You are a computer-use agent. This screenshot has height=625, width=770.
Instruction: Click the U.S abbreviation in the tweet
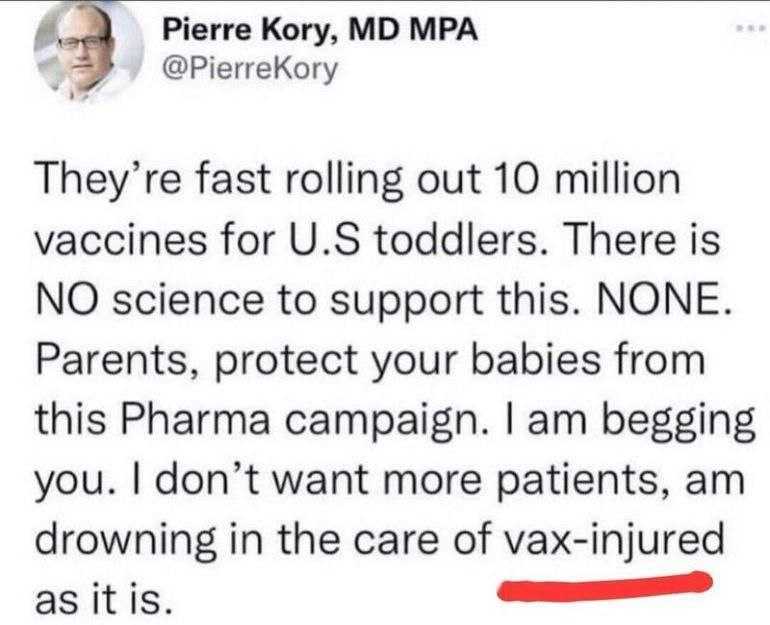tap(327, 240)
